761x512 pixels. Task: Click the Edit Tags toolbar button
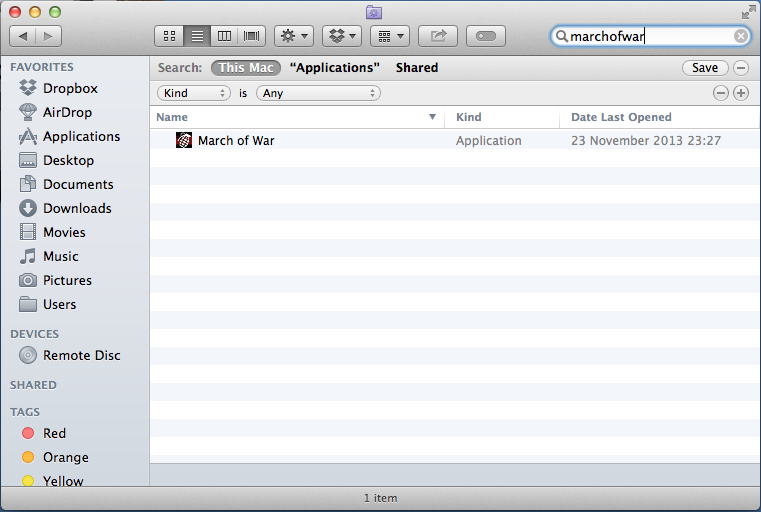pos(486,36)
